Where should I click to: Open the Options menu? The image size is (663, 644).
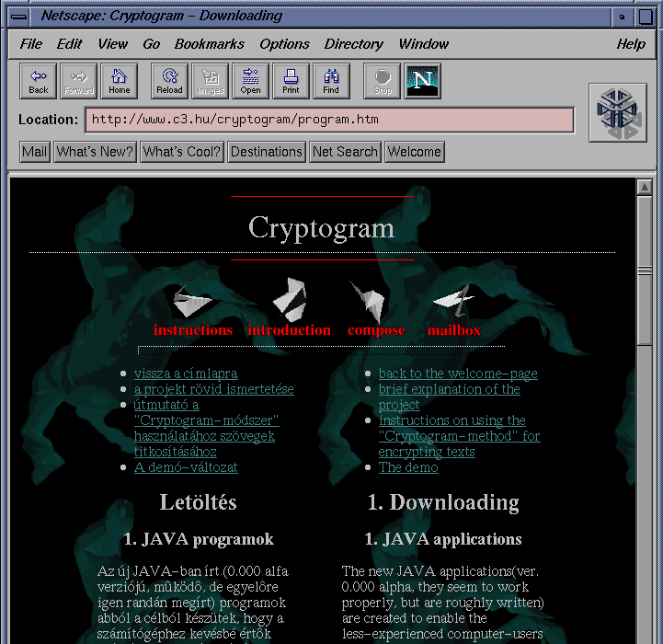(284, 44)
